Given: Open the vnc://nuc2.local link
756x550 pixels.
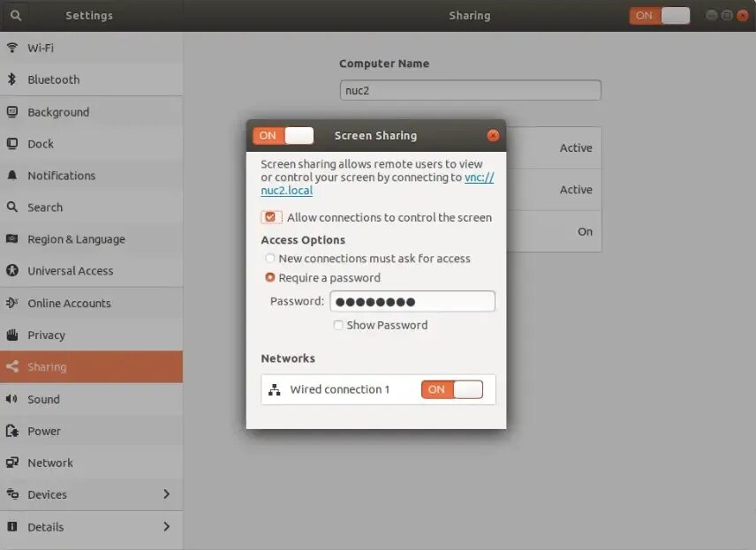Looking at the screenshot, I should tap(479, 177).
